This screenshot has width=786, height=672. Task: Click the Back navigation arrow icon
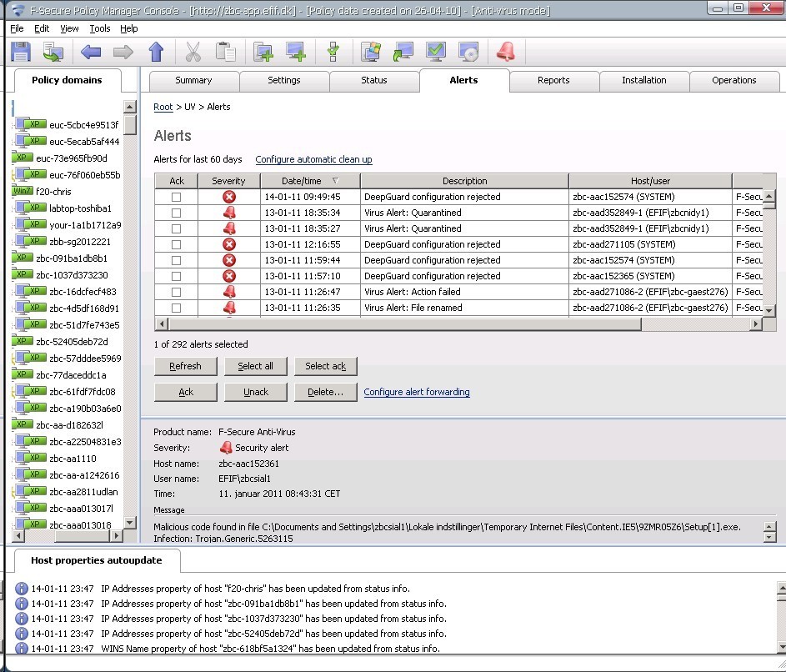[92, 52]
